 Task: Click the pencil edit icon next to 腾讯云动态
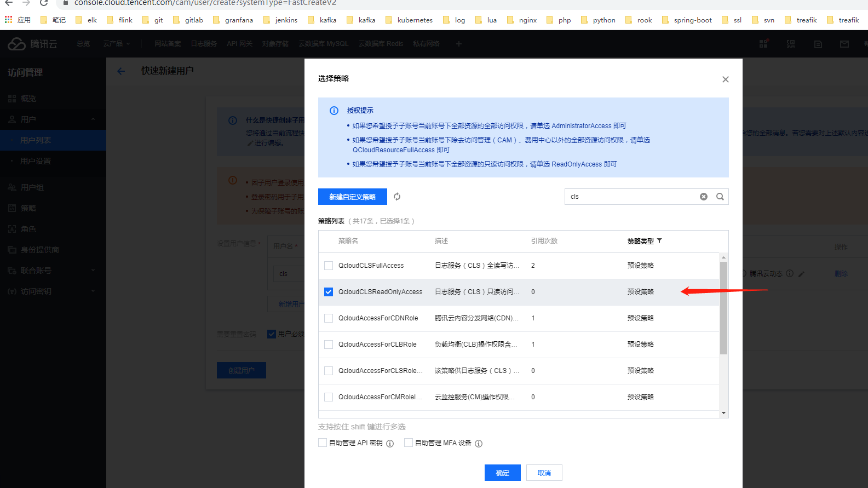coord(801,274)
